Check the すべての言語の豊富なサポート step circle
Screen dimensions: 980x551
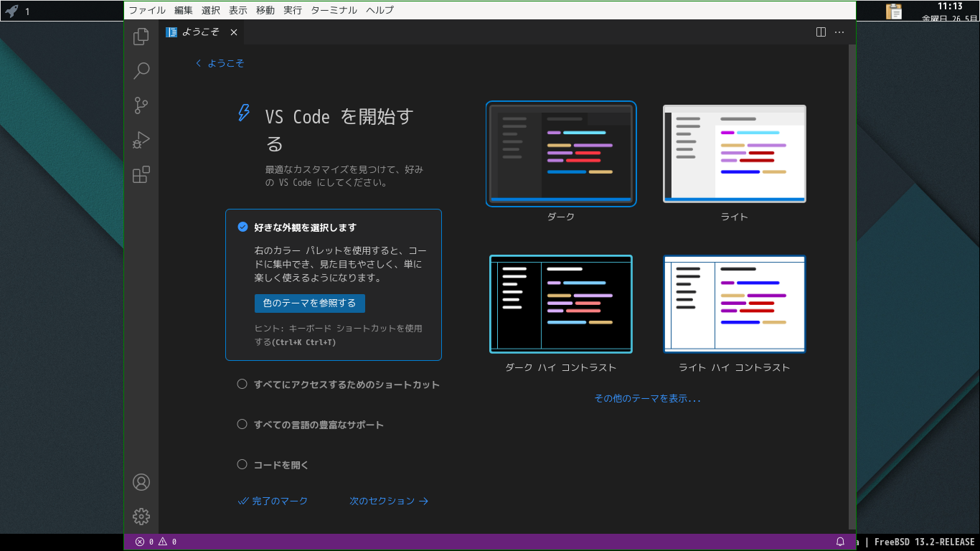[242, 424]
